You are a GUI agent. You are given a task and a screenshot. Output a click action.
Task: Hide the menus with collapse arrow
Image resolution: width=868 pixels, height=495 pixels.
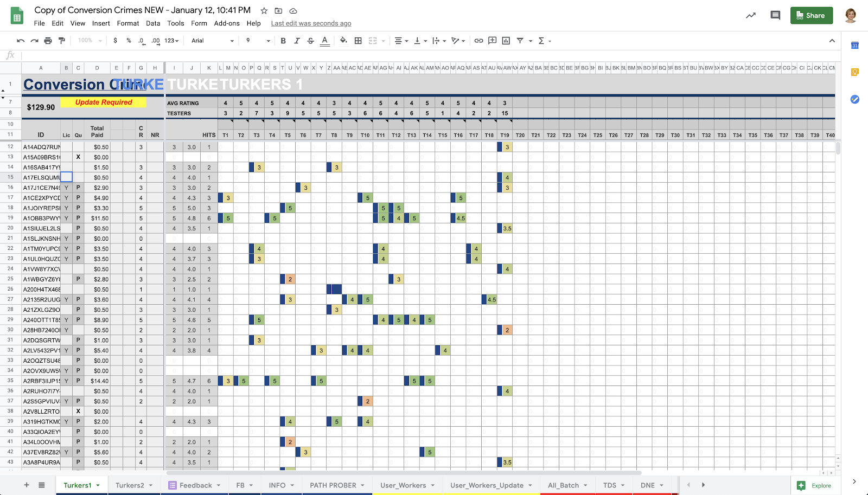click(832, 41)
